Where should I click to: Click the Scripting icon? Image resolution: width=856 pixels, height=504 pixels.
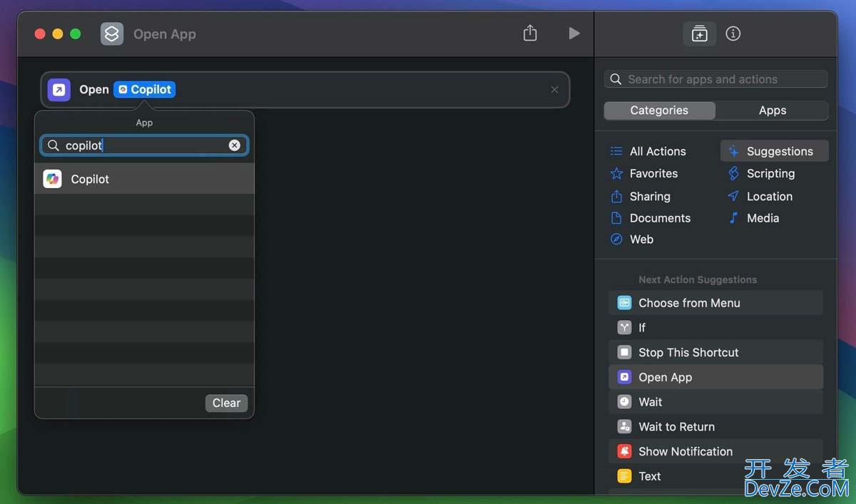click(x=733, y=173)
